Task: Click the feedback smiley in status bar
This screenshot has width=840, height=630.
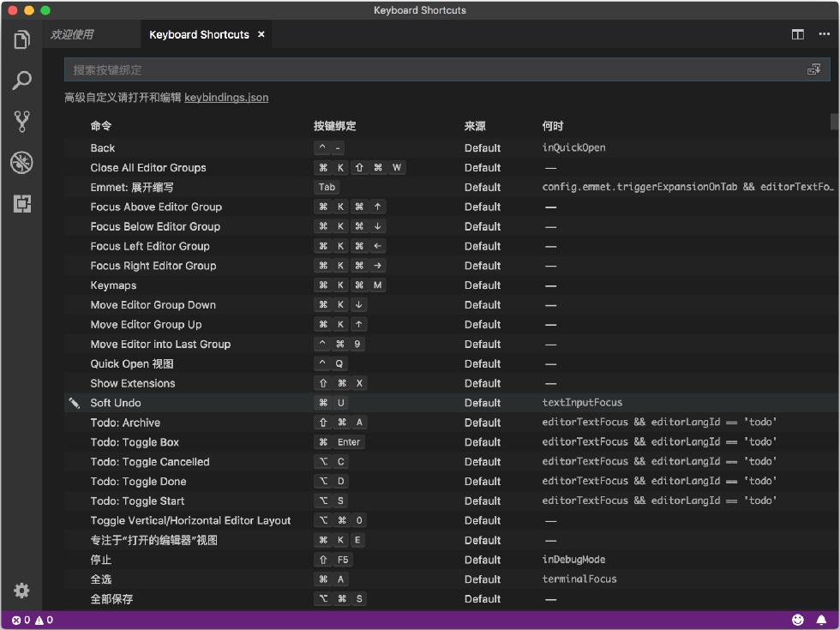Action: coord(798,620)
